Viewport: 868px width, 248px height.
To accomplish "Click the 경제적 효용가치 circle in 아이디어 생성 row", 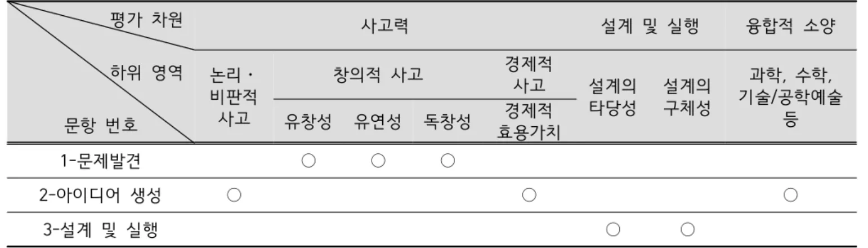I will pyautogui.click(x=528, y=196).
